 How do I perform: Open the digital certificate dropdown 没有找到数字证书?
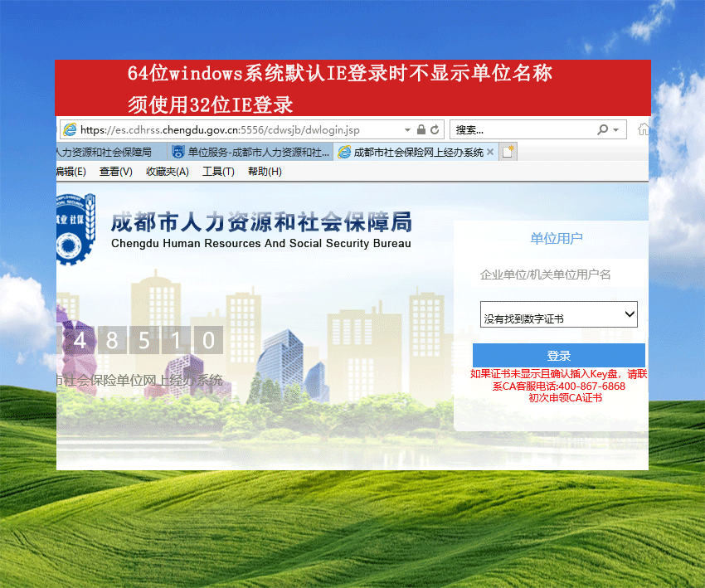(x=558, y=314)
